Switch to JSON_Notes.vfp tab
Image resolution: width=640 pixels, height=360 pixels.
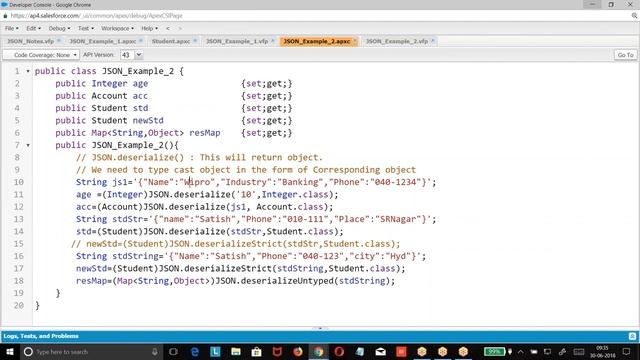(x=31, y=41)
